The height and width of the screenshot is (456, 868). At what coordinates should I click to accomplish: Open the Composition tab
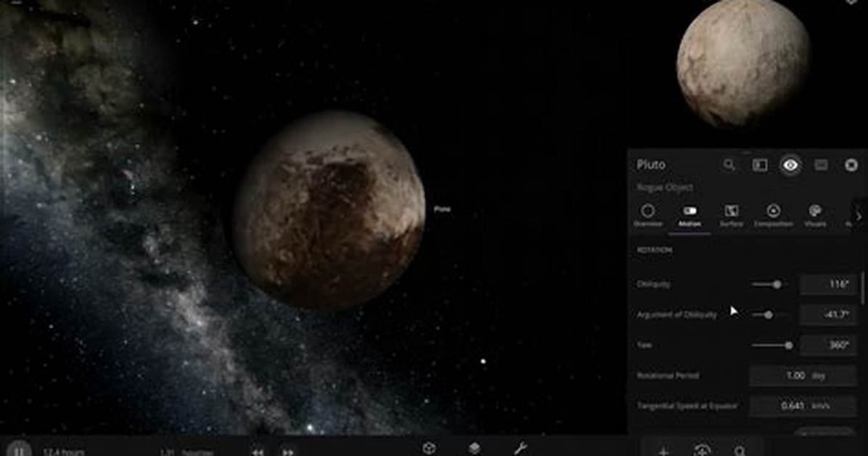tap(774, 215)
